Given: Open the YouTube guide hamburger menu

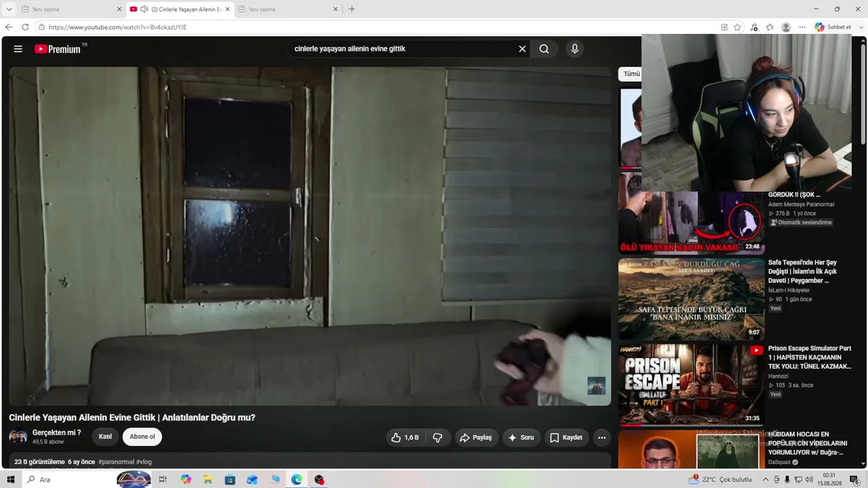Looking at the screenshot, I should [18, 49].
